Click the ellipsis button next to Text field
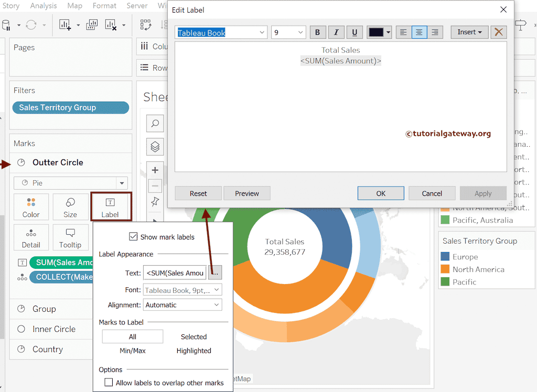The height and width of the screenshot is (392, 537). tap(215, 273)
